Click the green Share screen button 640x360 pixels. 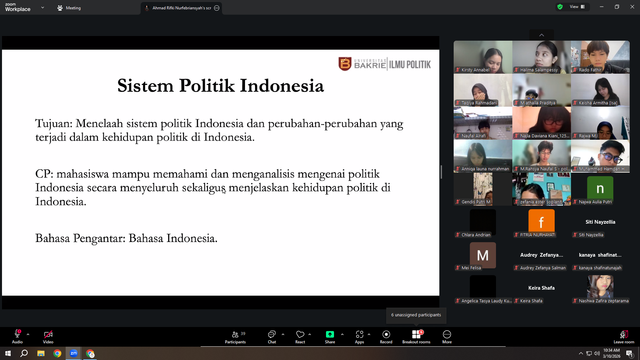point(330,336)
